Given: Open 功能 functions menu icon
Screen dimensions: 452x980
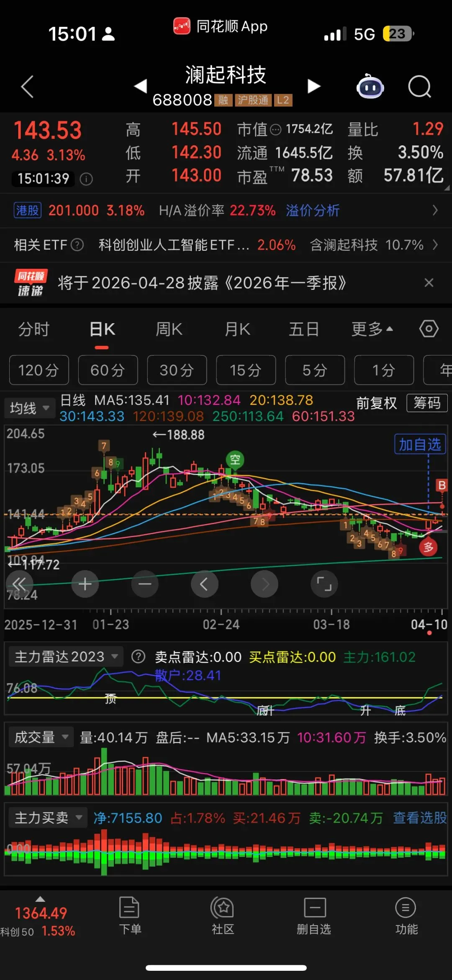Looking at the screenshot, I should point(406,916).
